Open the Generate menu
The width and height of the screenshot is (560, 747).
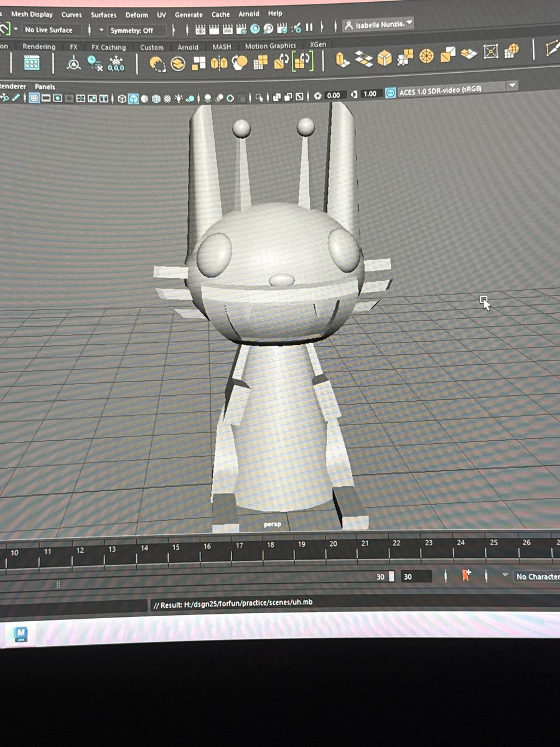click(x=189, y=14)
